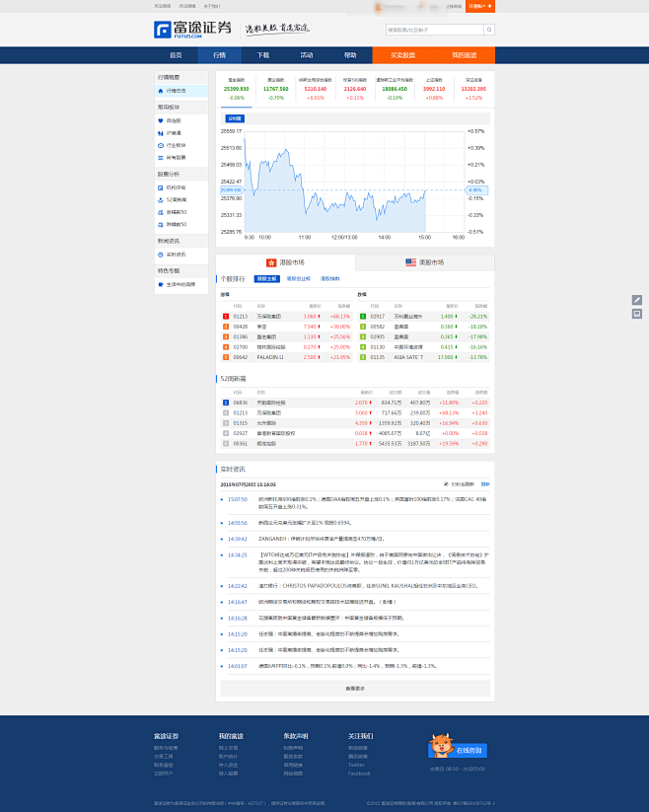Select the 行业板块 sidebar icon
Screen dimensions: 649x812
point(161,145)
